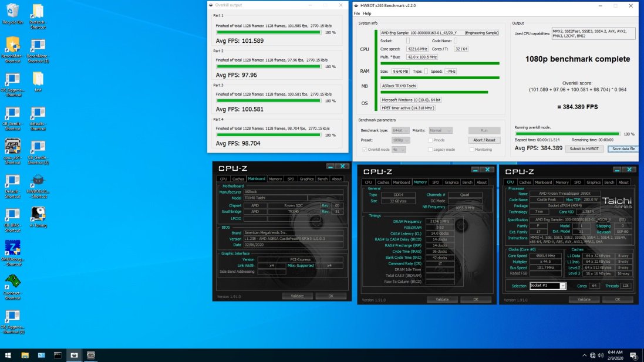Click the Save data file button
This screenshot has height=362, width=644.
[x=622, y=148]
